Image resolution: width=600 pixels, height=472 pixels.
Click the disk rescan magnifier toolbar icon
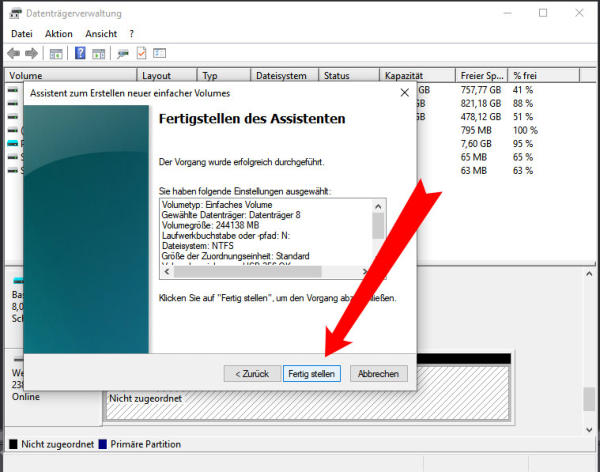[x=122, y=54]
